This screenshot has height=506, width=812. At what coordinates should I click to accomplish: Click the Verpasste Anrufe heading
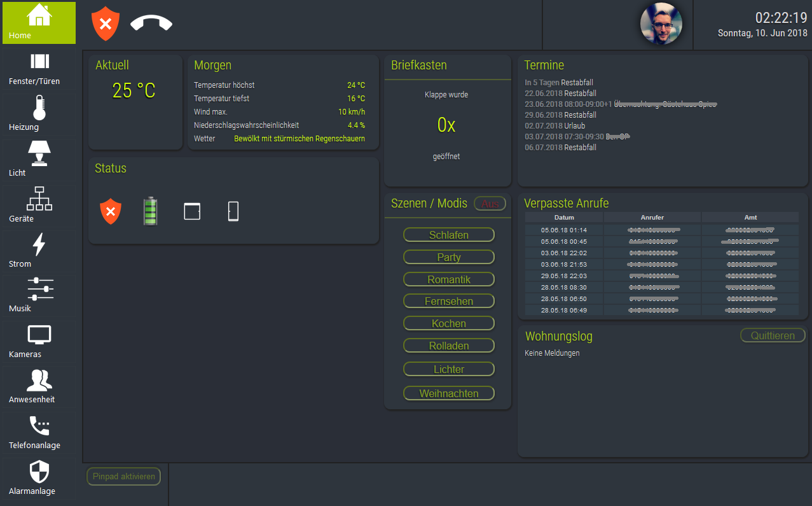[x=567, y=203]
